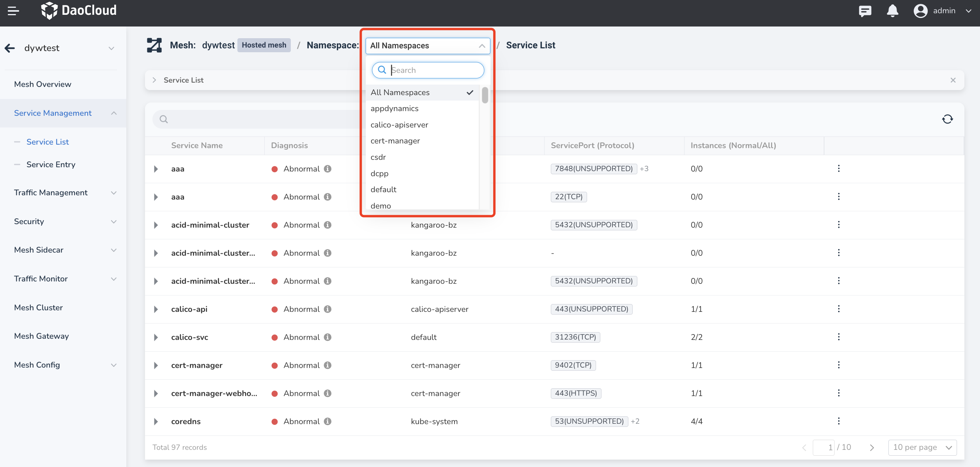This screenshot has width=980, height=467.
Task: Click the Hosted mesh tag
Action: 264,45
